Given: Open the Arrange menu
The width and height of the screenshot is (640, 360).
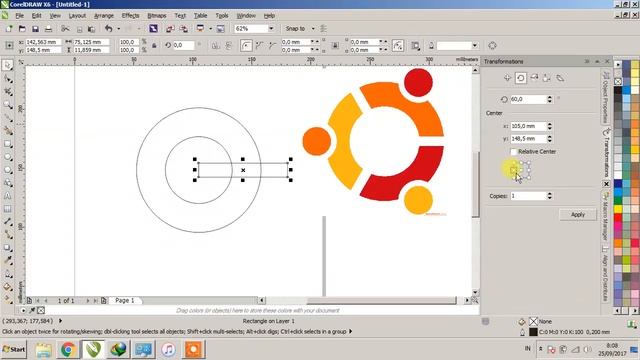Looking at the screenshot, I should (x=104, y=16).
